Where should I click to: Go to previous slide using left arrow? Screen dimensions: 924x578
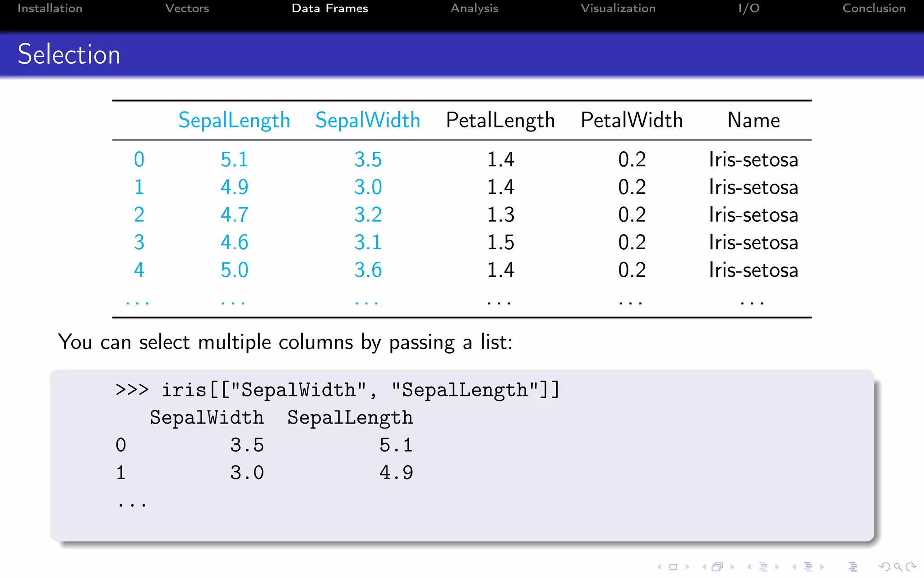tap(660, 567)
